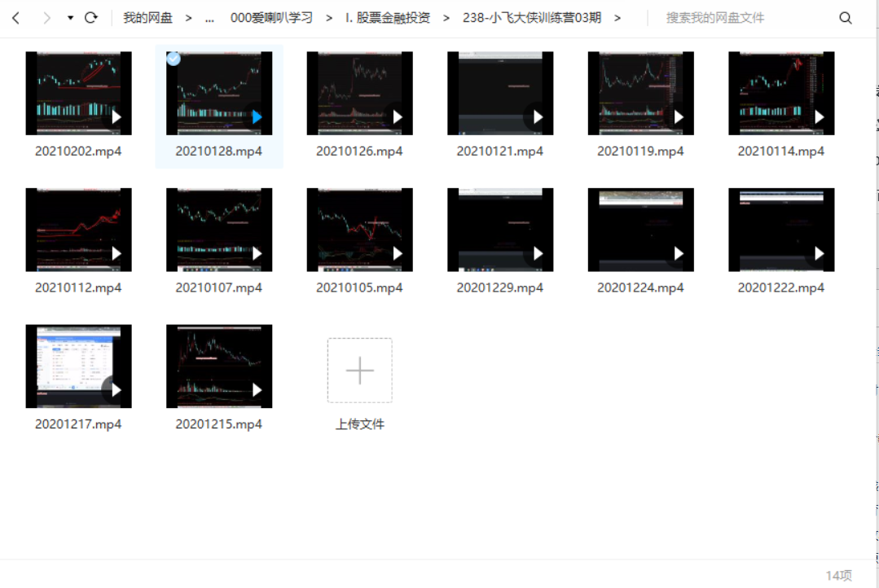The height and width of the screenshot is (588, 879).
Task: Open 我的网盘 breadcrumb
Action: point(148,18)
